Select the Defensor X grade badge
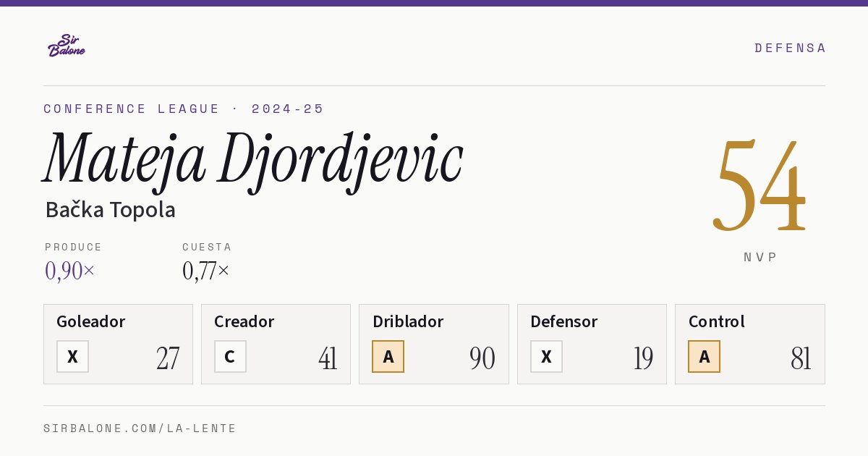868x456 pixels. (546, 356)
